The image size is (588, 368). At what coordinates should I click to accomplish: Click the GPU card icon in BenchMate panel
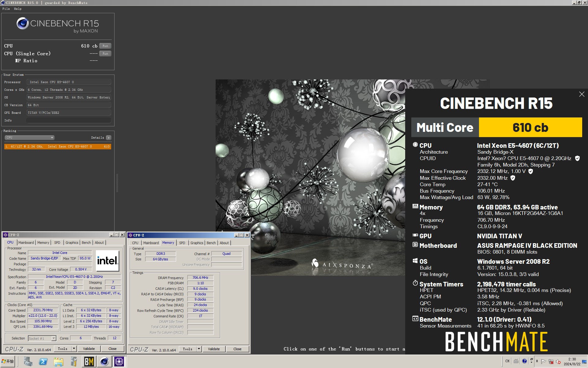[415, 236]
